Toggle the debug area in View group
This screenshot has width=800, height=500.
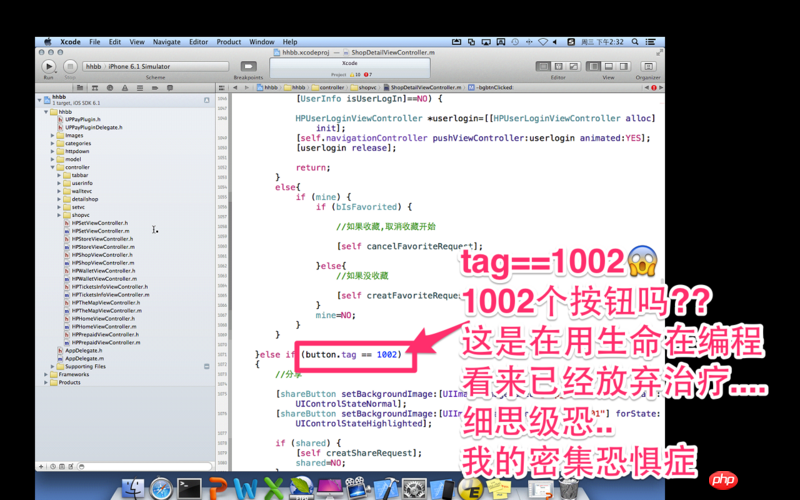point(609,66)
